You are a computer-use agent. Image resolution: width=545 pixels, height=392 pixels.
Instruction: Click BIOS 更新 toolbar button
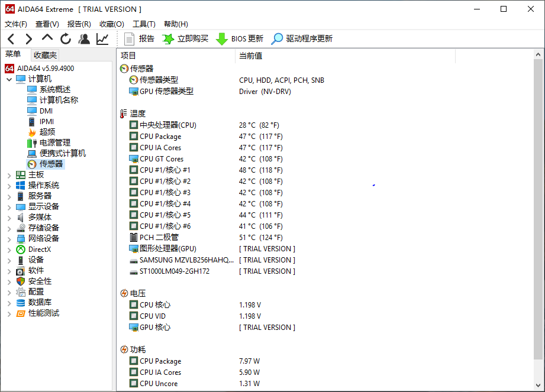click(240, 39)
